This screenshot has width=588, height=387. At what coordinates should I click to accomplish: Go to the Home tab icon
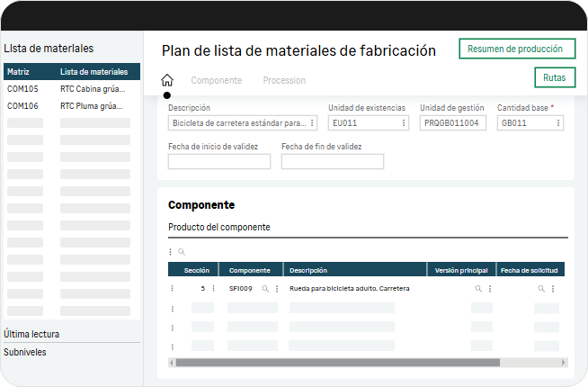[166, 80]
